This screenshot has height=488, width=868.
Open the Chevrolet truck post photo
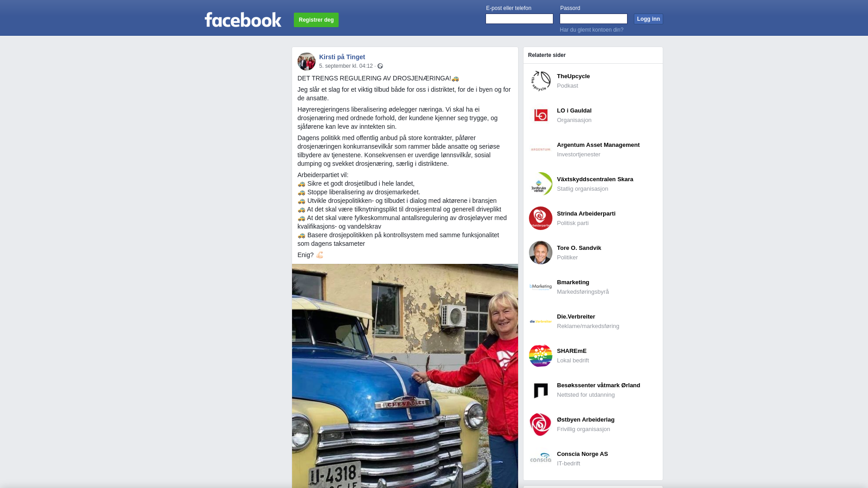(x=405, y=376)
